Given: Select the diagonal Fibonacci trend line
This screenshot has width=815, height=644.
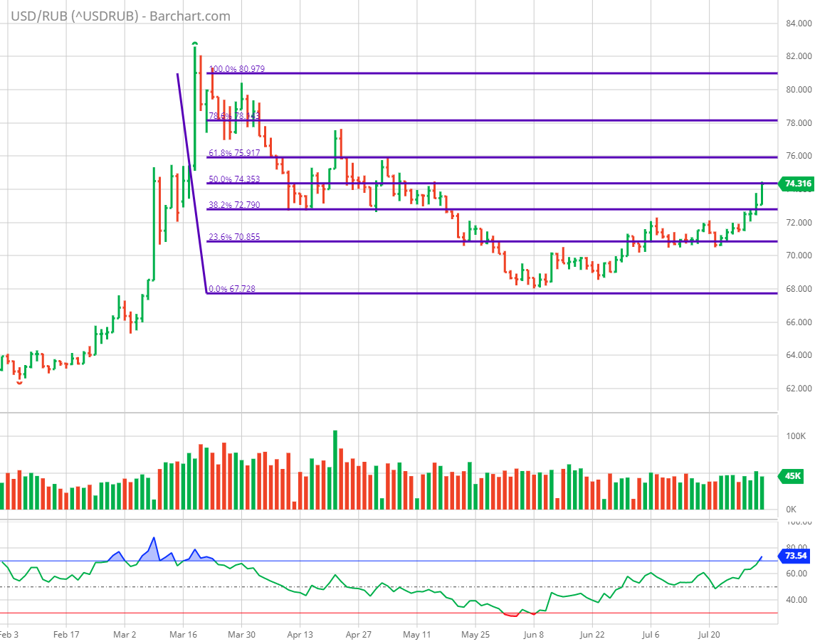Looking at the screenshot, I should coord(191,183).
